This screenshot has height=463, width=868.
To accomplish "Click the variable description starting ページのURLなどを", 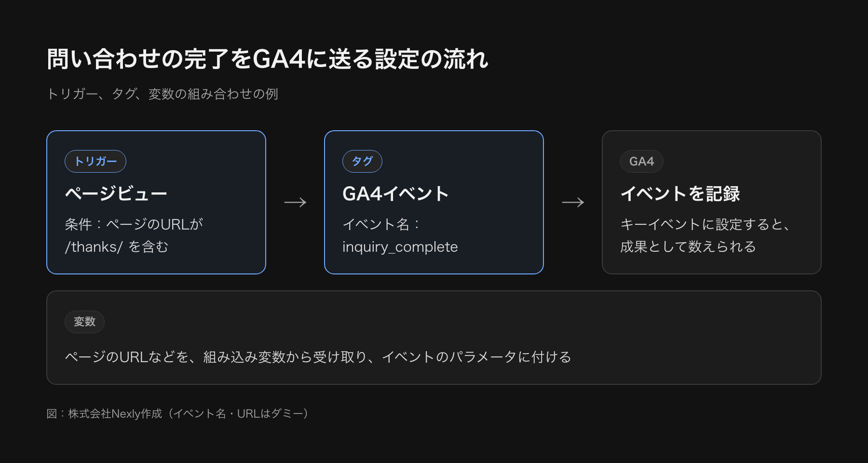I will coord(318,357).
